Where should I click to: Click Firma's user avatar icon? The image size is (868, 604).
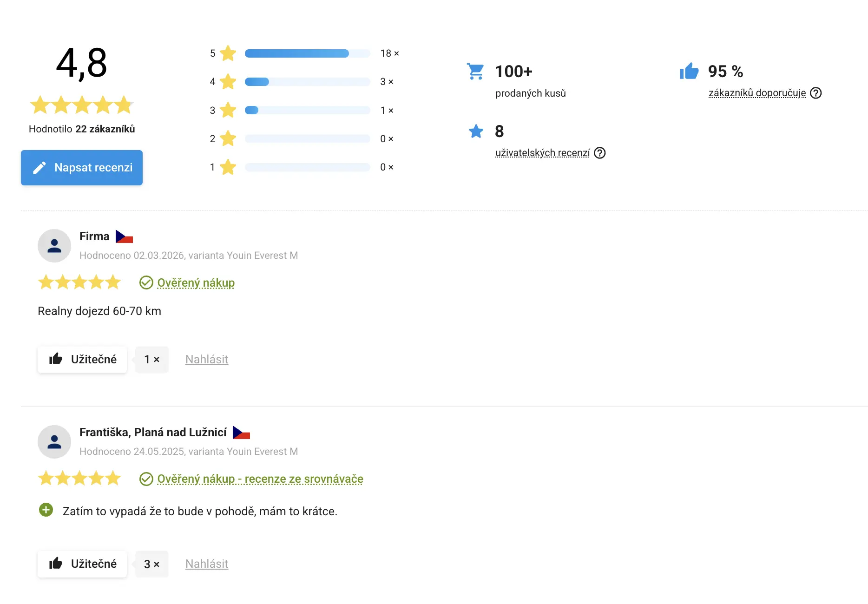[x=54, y=246]
